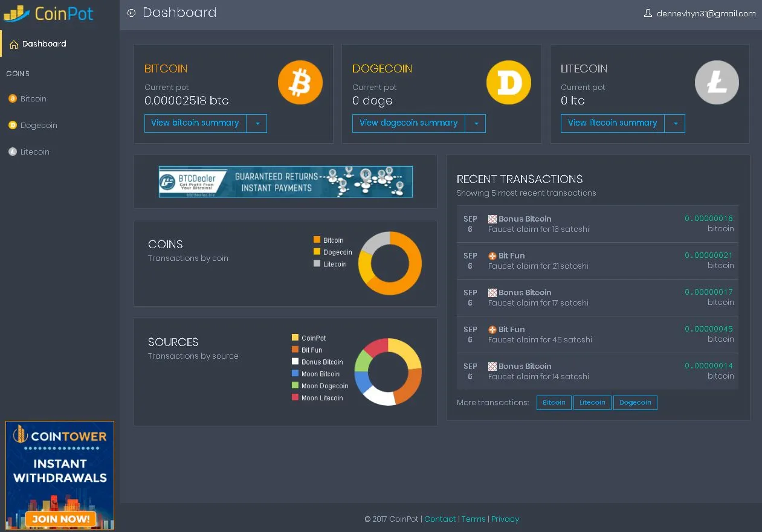Viewport: 762px width, 532px height.
Task: Click the Bit Fun legend swatch
Action: (295, 350)
